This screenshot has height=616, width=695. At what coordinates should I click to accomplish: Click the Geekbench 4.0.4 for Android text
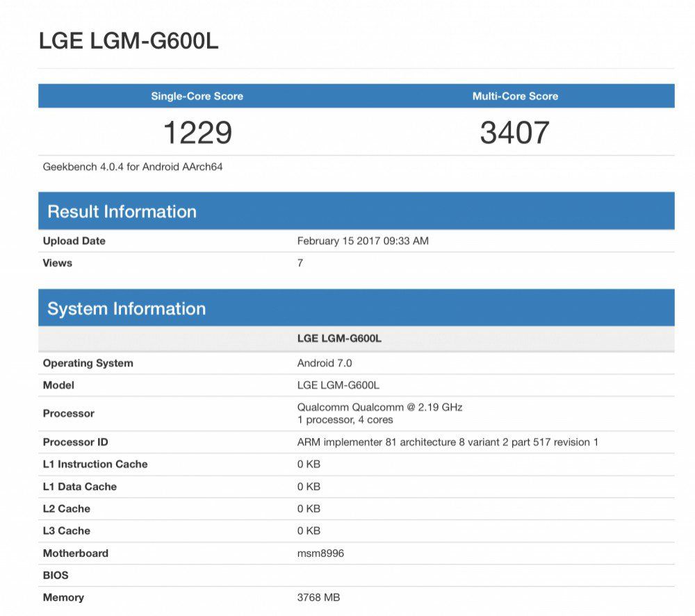[x=132, y=167]
